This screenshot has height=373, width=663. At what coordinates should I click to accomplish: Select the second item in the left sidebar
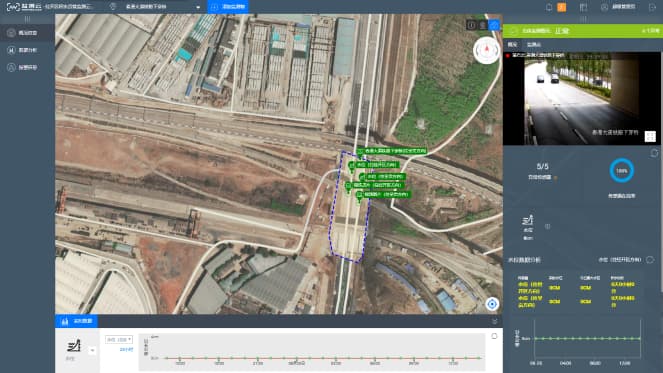coord(27,50)
